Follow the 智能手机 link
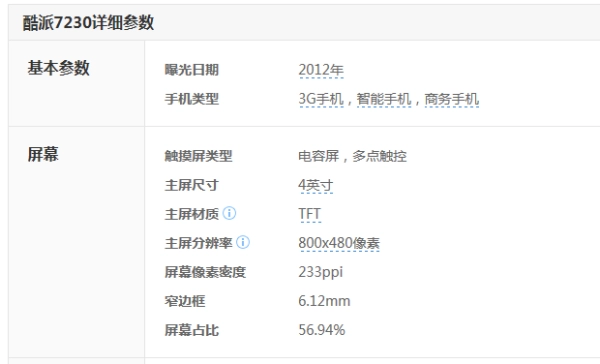The image size is (600, 364). (384, 99)
